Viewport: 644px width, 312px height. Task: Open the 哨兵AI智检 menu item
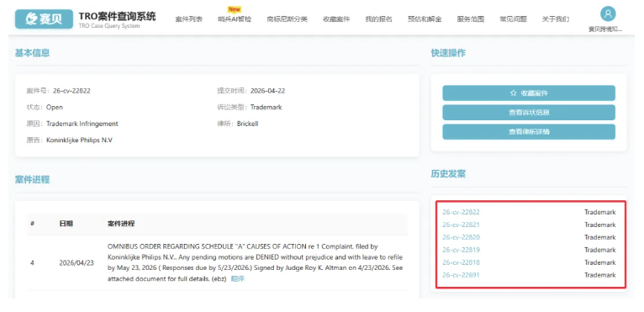click(x=235, y=19)
